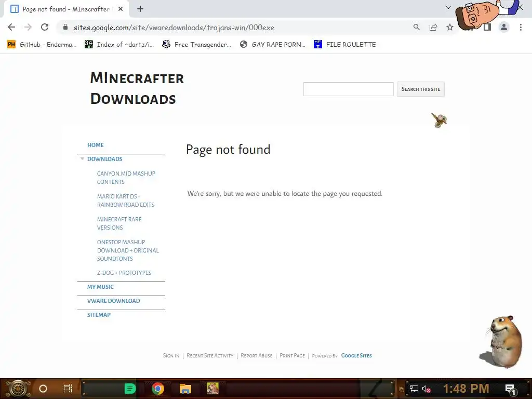
Task: Open Task View in taskbar
Action: coord(68,389)
